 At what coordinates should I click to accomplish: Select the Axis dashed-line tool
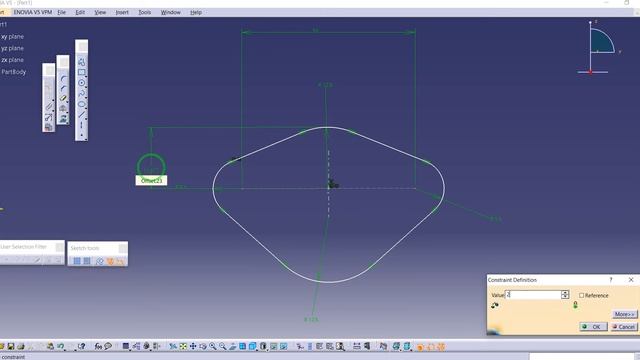pos(81,125)
